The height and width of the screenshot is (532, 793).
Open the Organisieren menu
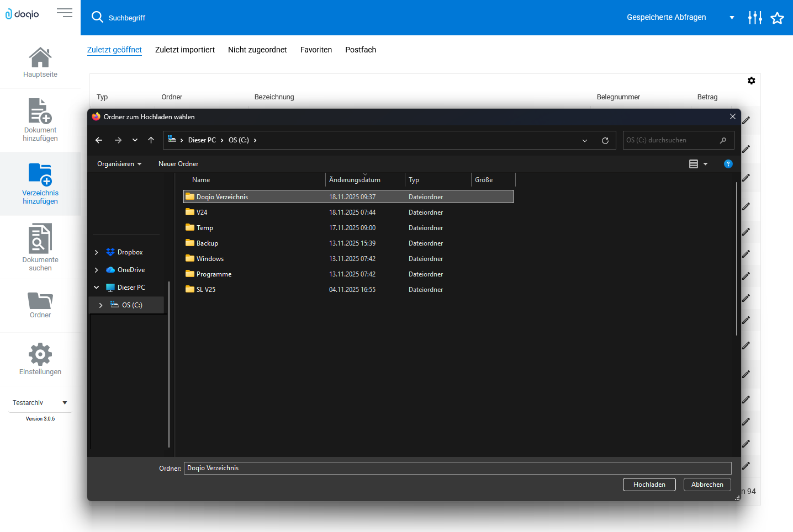pos(119,164)
